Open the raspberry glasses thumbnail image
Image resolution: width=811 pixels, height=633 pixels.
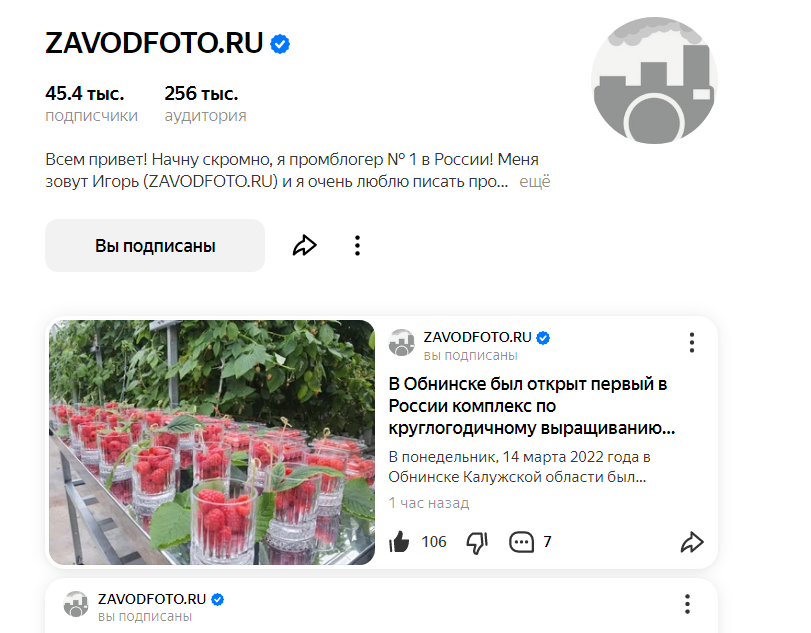tap(212, 442)
